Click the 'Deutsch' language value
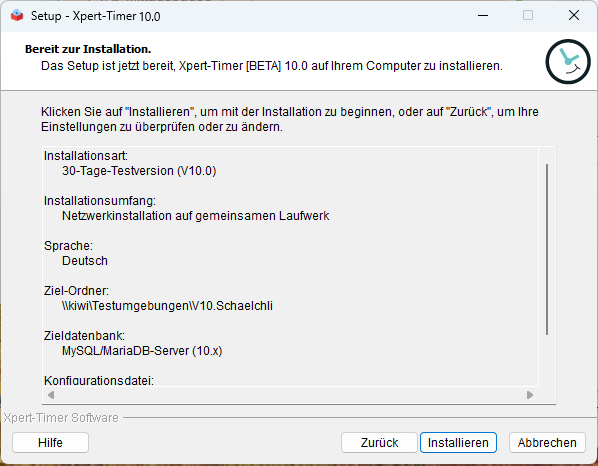The width and height of the screenshot is (598, 466). coord(85,261)
